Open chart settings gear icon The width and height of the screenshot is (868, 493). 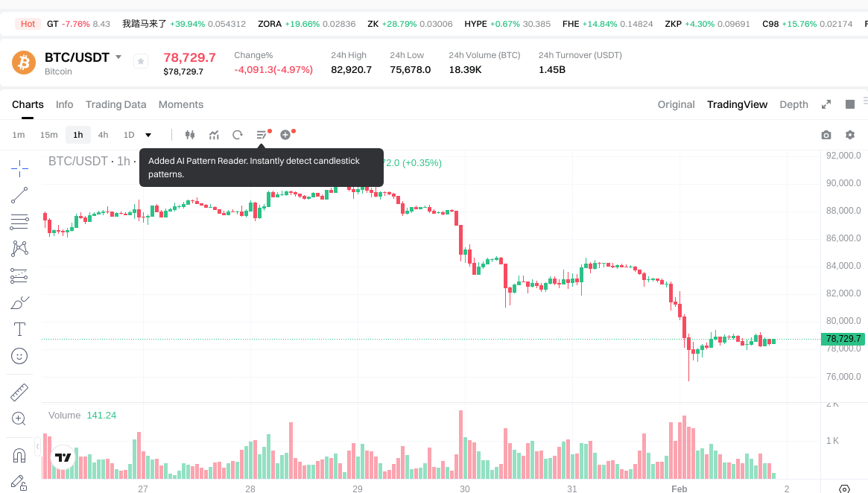tap(849, 135)
